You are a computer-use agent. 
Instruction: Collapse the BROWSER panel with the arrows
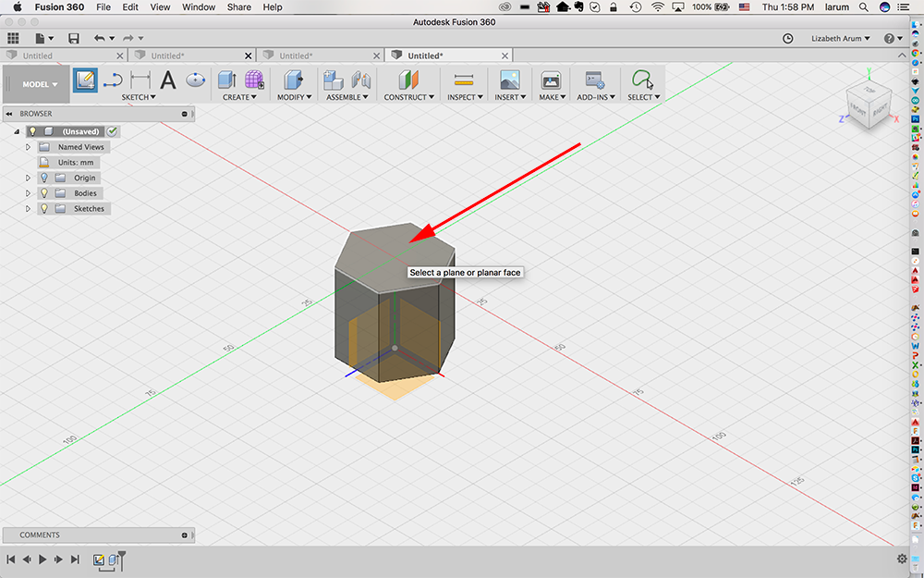point(9,113)
